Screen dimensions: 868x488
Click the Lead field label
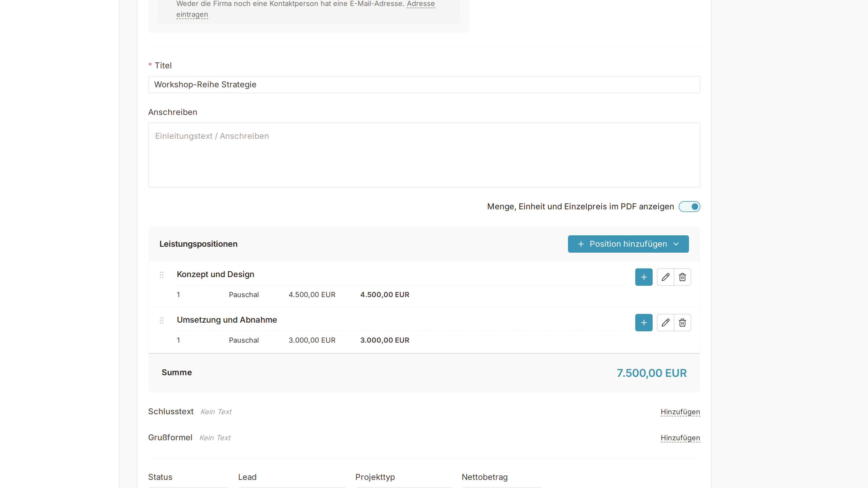(247, 477)
